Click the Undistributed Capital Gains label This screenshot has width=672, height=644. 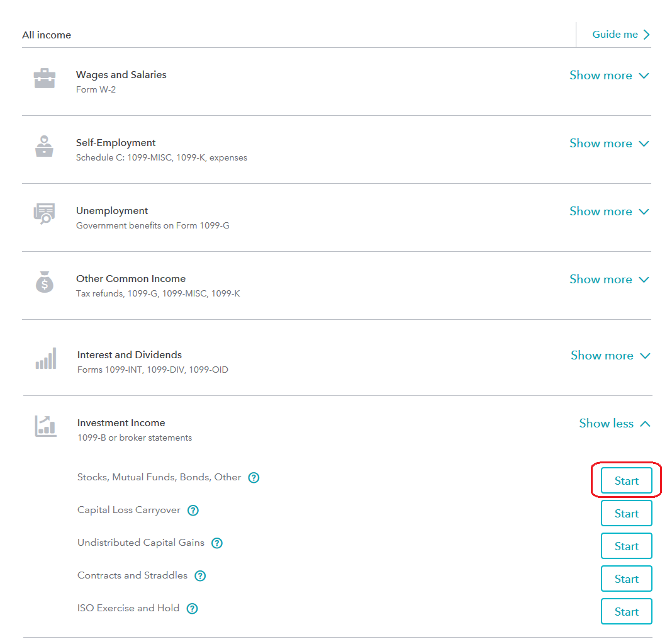click(x=140, y=543)
